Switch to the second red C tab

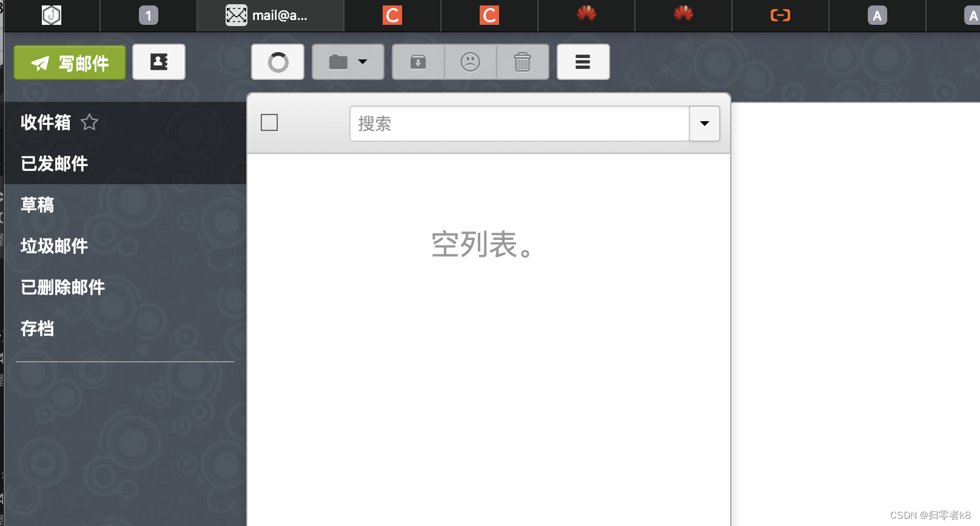[x=489, y=16]
